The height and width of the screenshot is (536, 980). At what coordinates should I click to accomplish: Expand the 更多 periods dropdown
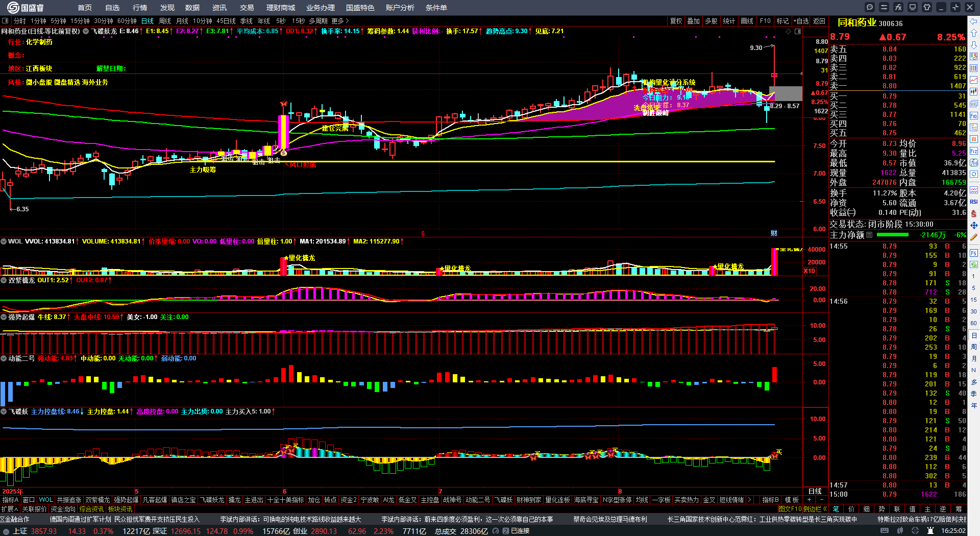[340, 21]
